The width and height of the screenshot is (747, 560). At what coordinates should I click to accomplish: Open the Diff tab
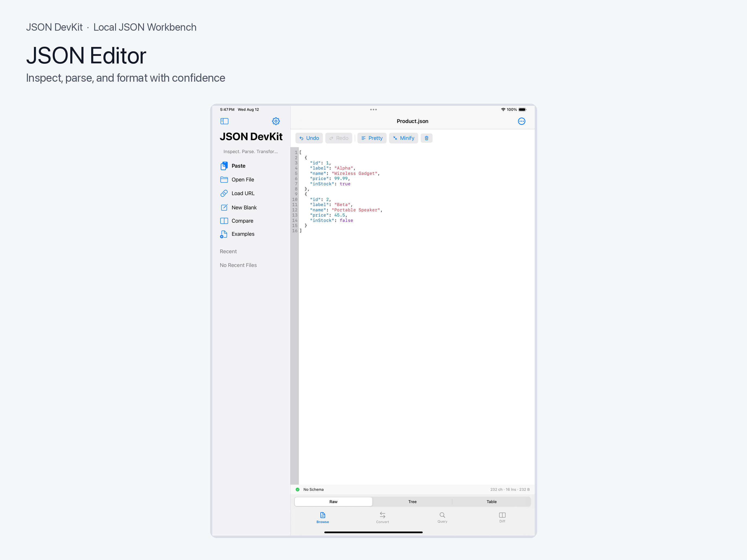[x=502, y=518]
